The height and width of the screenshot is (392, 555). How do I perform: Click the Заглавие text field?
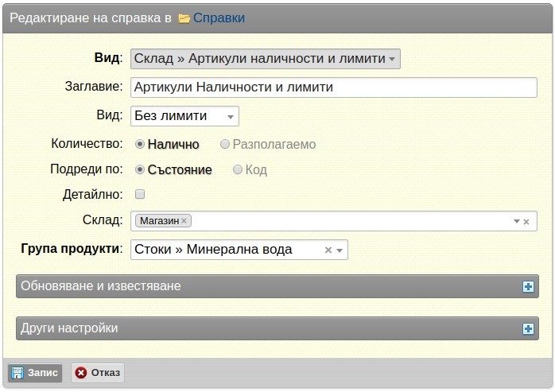tap(334, 87)
